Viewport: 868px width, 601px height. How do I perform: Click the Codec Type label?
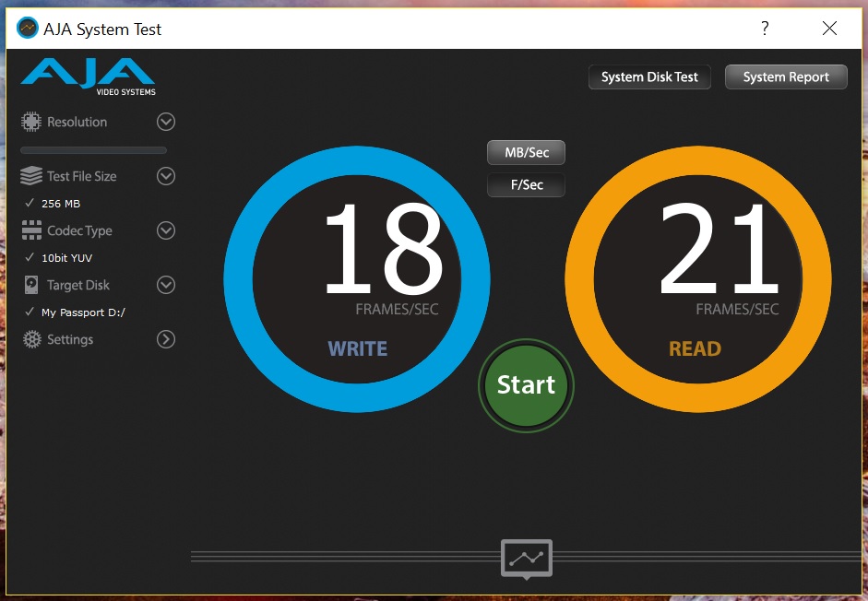pos(79,230)
